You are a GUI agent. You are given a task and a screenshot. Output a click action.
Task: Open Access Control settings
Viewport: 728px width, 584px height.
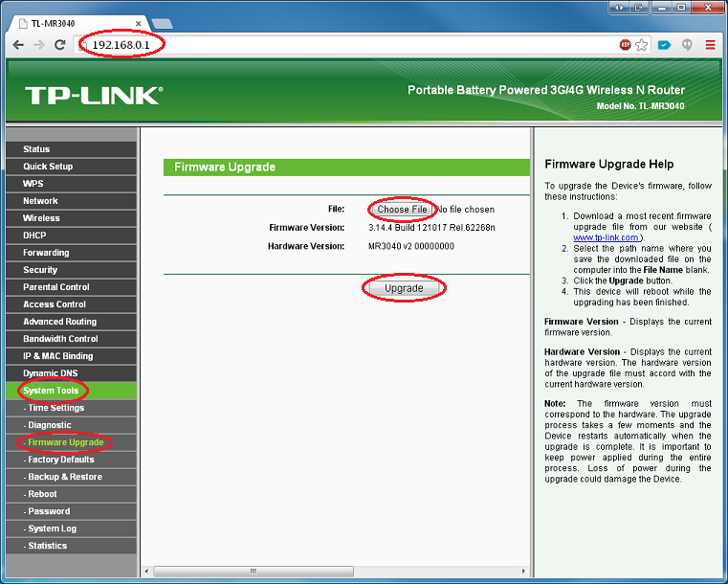(x=72, y=303)
